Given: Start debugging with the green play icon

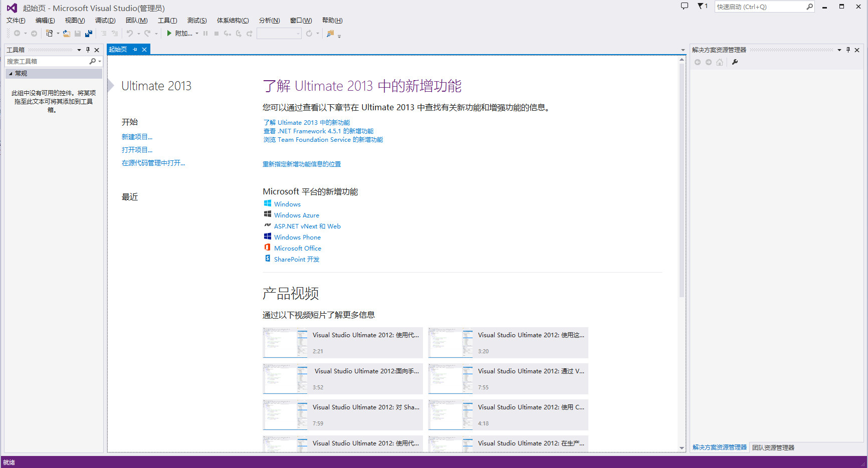Looking at the screenshot, I should tap(169, 34).
